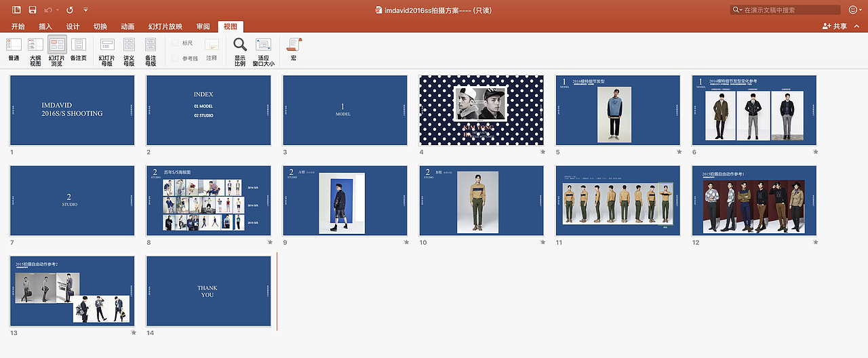This screenshot has height=358, width=868.
Task: Open 备注页 notes page view
Action: pos(79,50)
